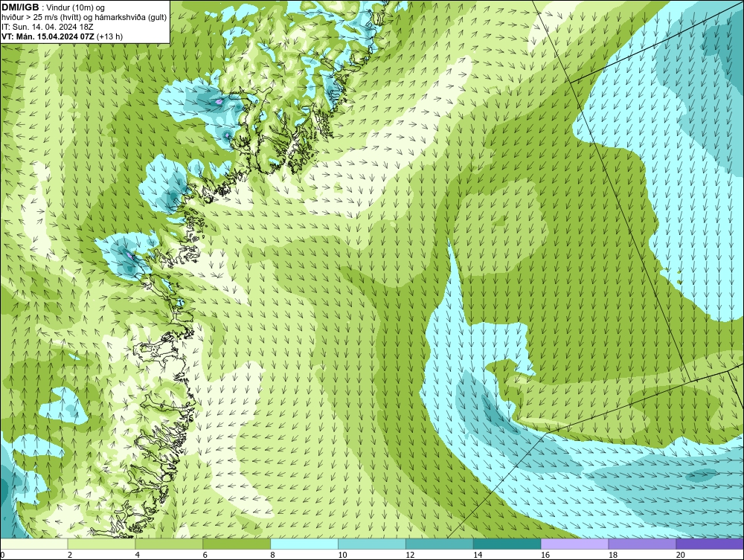The width and height of the screenshot is (744, 560).
Task: Click the scale label '12'
Action: pos(410,555)
